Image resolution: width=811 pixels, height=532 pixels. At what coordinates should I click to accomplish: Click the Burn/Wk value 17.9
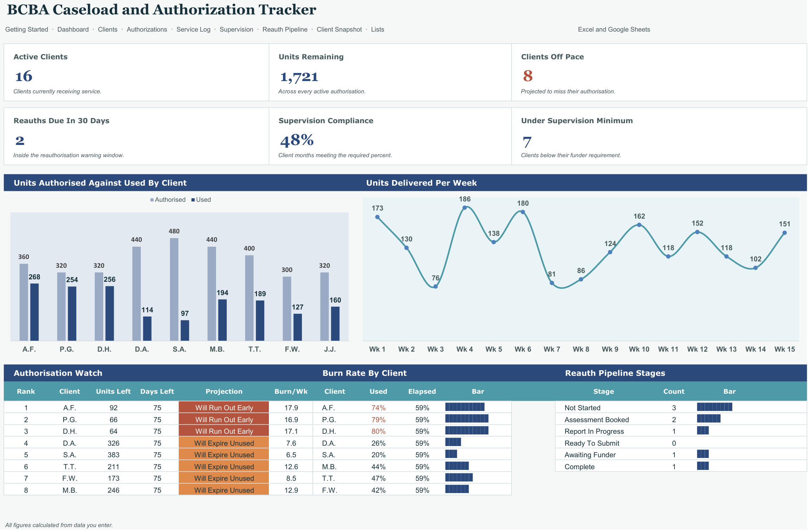click(x=291, y=408)
